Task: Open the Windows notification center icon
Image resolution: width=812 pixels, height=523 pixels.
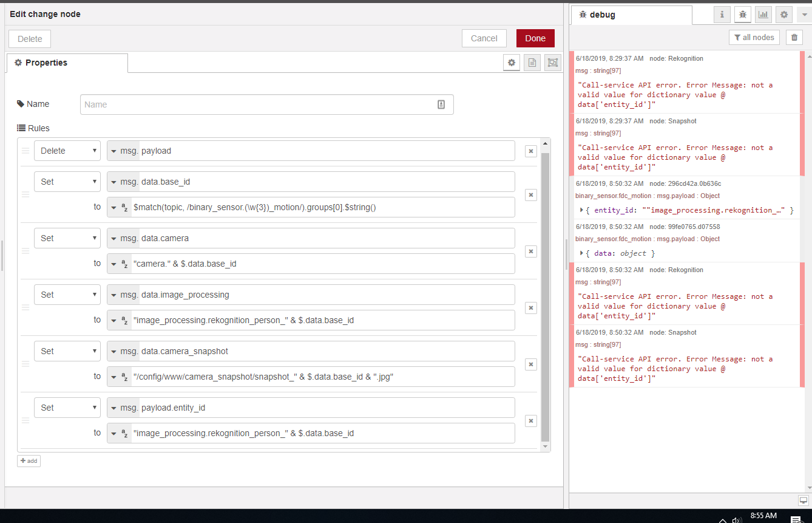Action: [795, 519]
